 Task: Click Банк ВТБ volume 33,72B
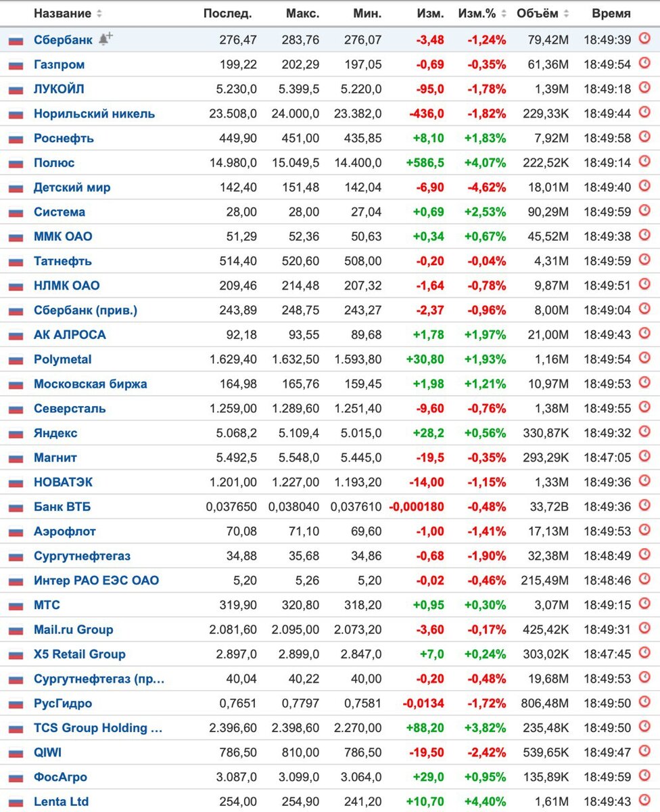coord(550,507)
